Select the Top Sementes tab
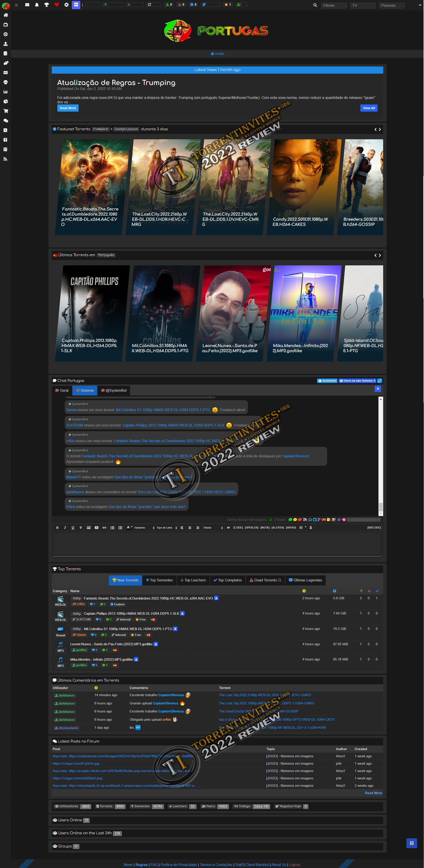This screenshot has height=868, width=424. (x=159, y=580)
